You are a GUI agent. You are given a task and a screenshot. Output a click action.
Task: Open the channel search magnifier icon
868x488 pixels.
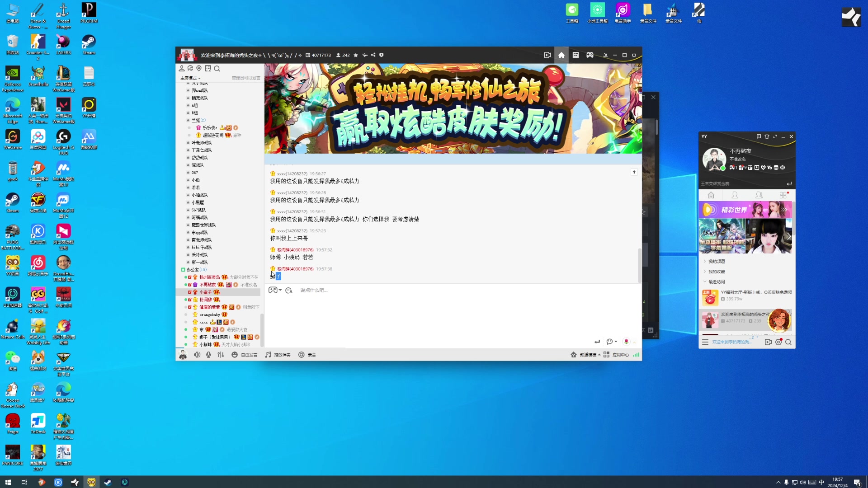tap(217, 69)
